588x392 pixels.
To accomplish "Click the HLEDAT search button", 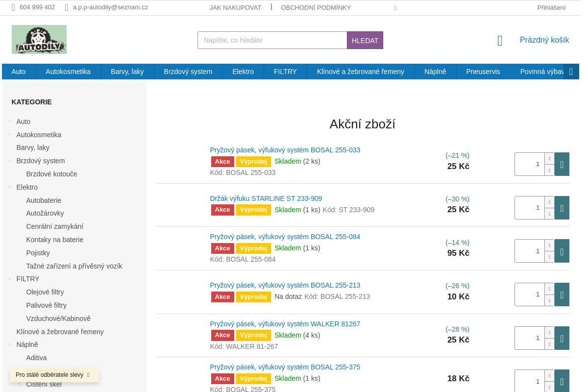I will (x=365, y=40).
